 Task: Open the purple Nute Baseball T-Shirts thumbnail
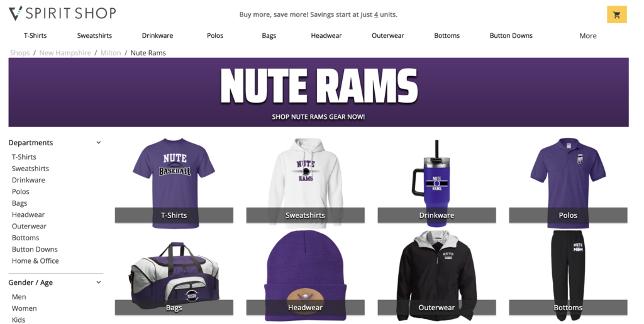[174, 182]
